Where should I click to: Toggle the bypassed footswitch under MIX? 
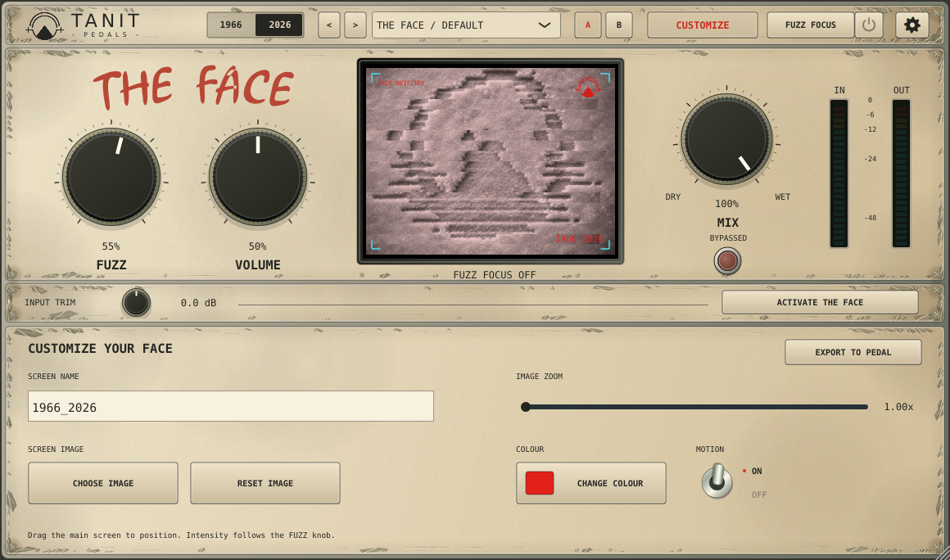tap(727, 261)
